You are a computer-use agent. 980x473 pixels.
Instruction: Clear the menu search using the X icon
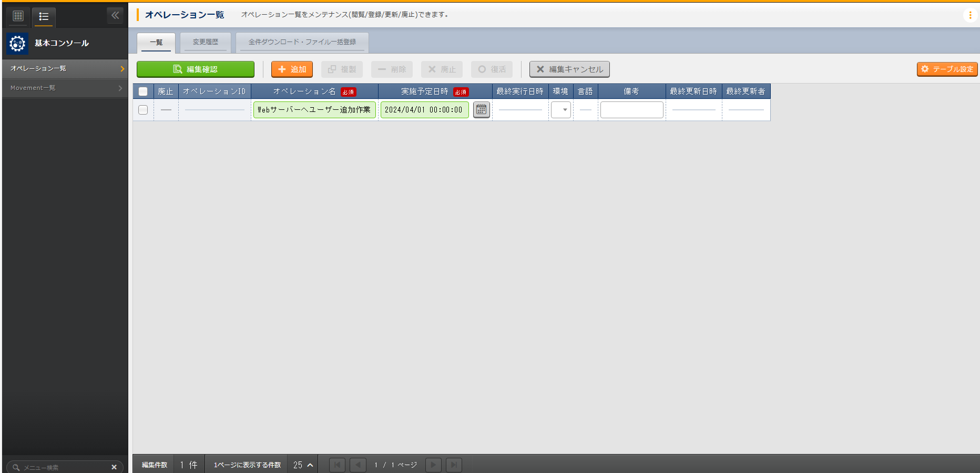[x=114, y=467]
